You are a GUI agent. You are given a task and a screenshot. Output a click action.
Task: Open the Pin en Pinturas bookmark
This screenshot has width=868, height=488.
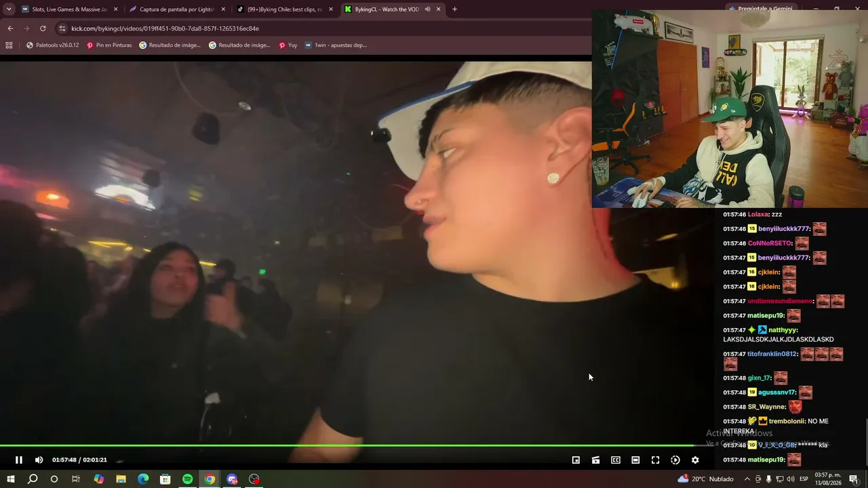click(108, 45)
